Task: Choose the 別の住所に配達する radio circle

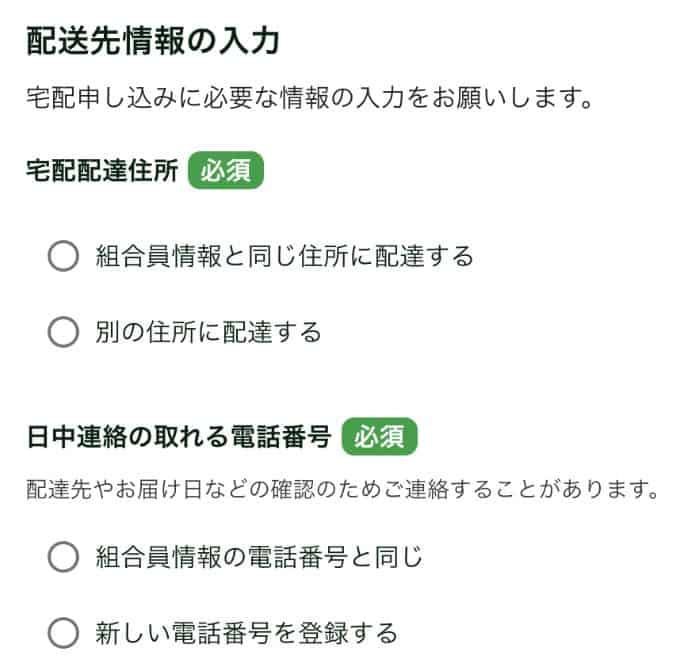Action: pyautogui.click(x=63, y=332)
